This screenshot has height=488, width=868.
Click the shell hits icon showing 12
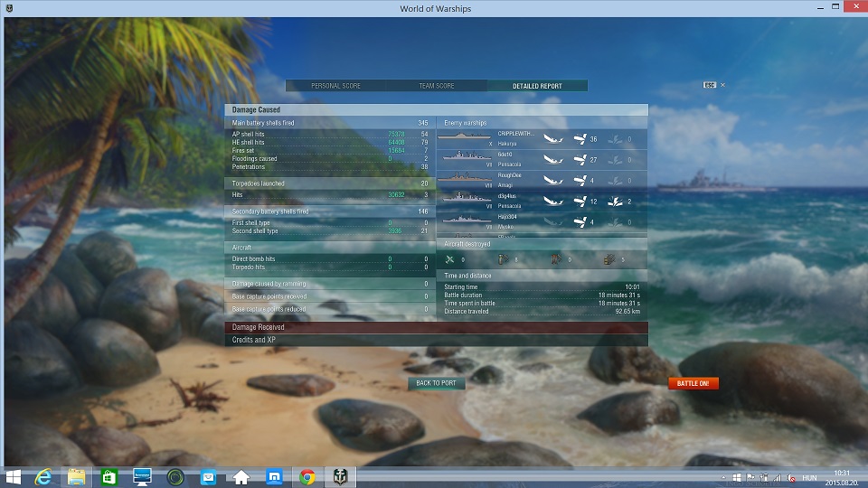pos(580,202)
